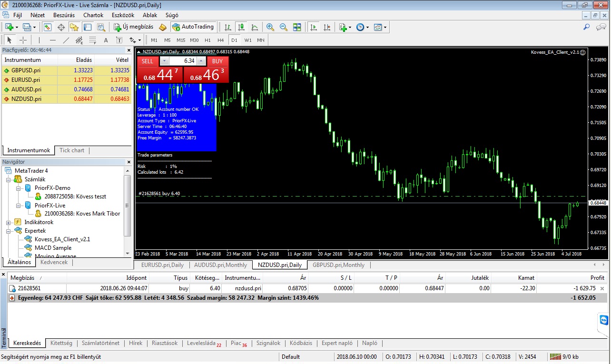611x364 pixels.
Task: Switch chart to line chart style
Action: coord(255,27)
